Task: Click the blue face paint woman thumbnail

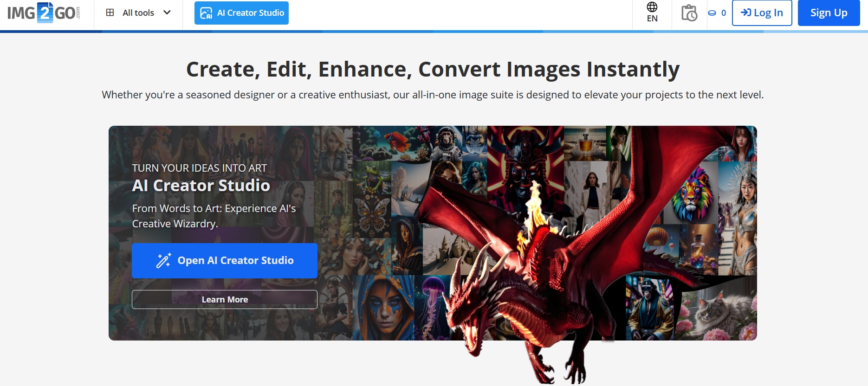Action: (383, 308)
